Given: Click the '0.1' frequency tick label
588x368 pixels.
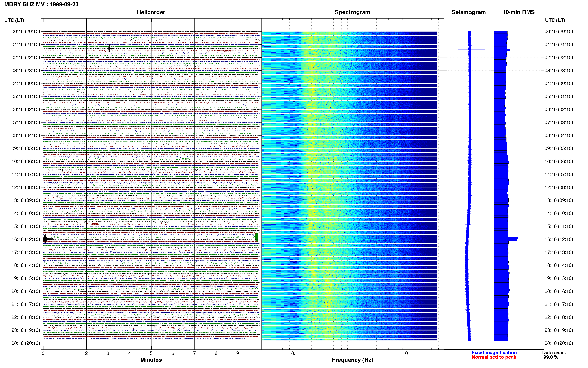Looking at the screenshot, I should tap(295, 353).
